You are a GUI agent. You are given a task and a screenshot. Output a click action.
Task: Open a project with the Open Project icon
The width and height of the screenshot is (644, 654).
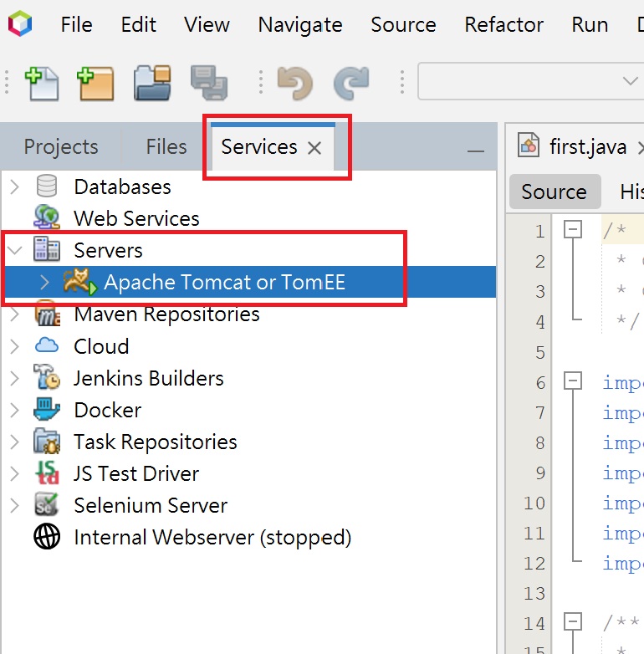click(152, 83)
